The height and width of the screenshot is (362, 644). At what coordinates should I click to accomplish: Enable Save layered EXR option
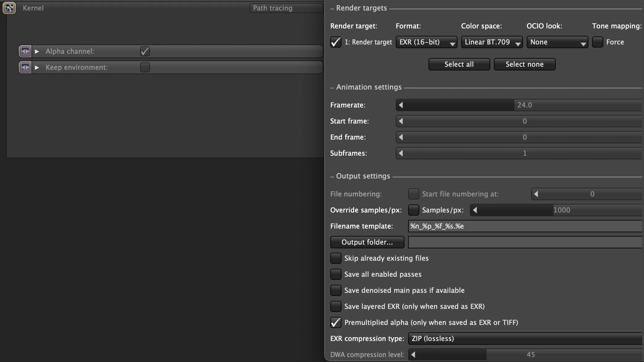[x=336, y=306]
